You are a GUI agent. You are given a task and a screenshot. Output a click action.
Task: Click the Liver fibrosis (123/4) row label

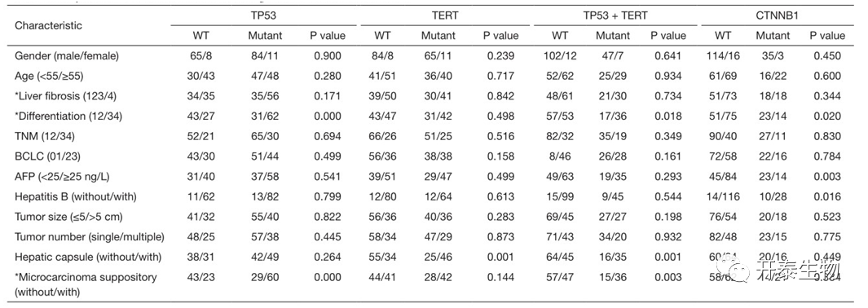[x=64, y=96]
